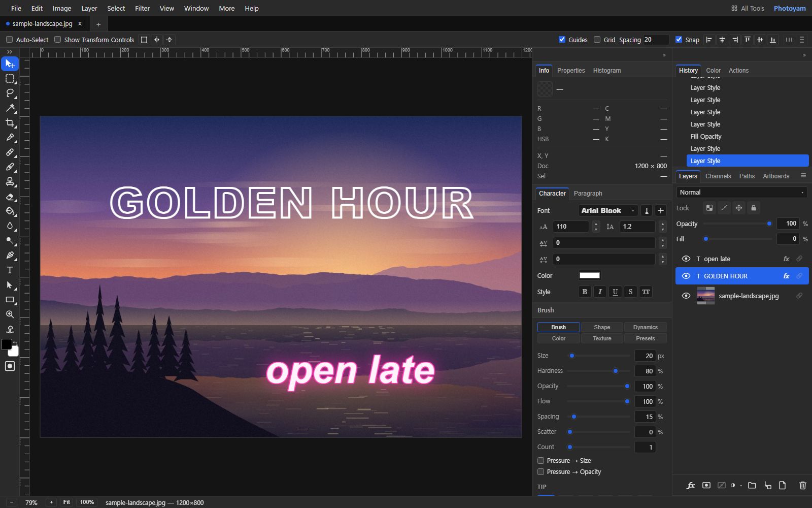Image resolution: width=812 pixels, height=508 pixels.
Task: Enable Pressure to Size checkbox
Action: tap(540, 460)
